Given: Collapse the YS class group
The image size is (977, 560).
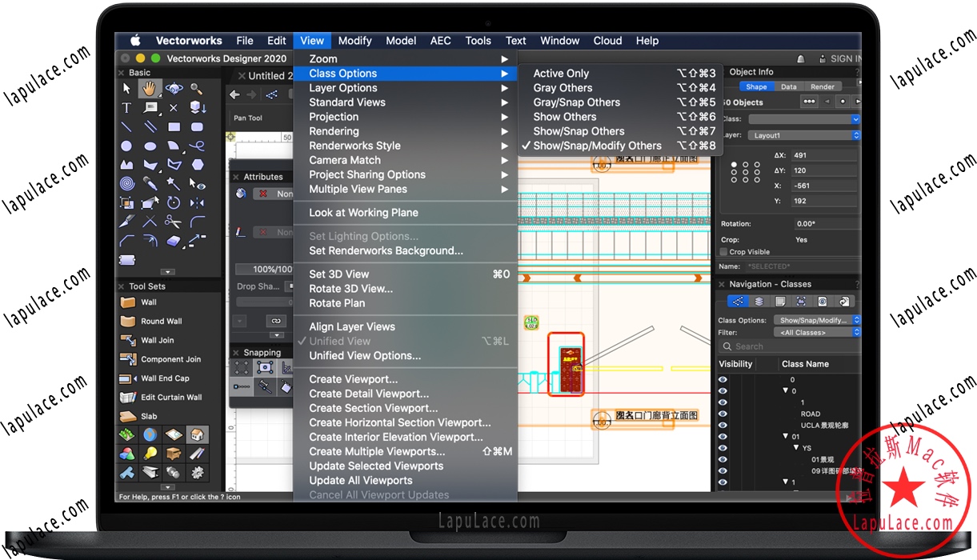Looking at the screenshot, I should [x=796, y=448].
